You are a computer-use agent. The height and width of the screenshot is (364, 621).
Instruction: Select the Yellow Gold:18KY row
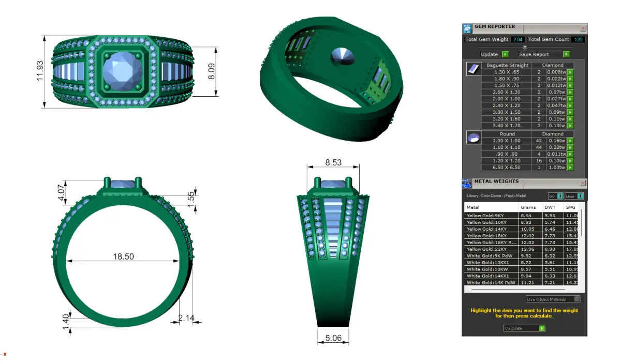click(522, 236)
